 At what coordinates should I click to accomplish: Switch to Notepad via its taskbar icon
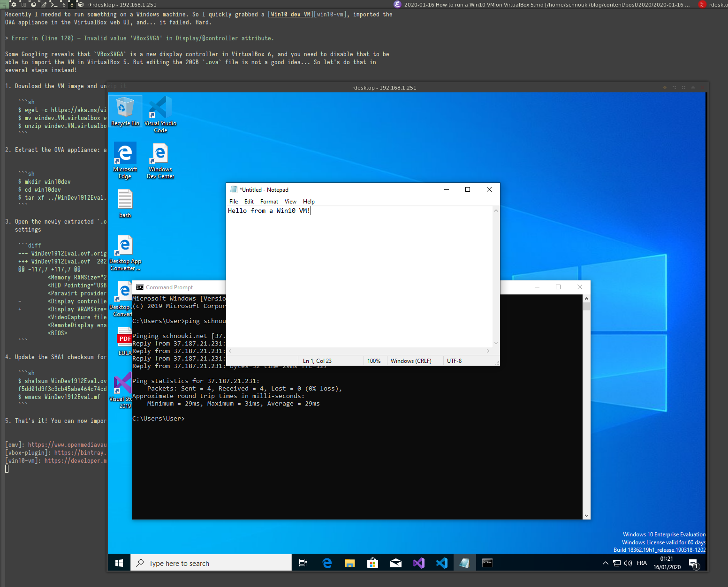pyautogui.click(x=465, y=563)
